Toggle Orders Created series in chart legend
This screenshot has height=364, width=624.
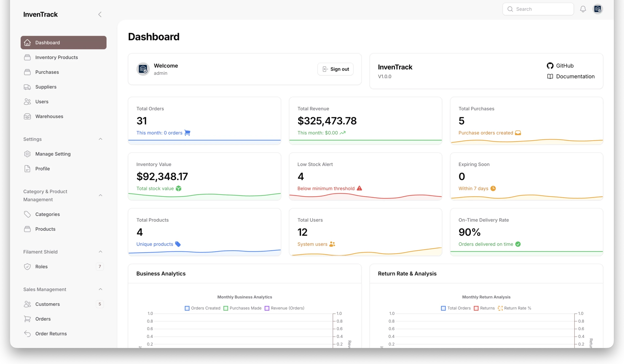tap(202, 308)
